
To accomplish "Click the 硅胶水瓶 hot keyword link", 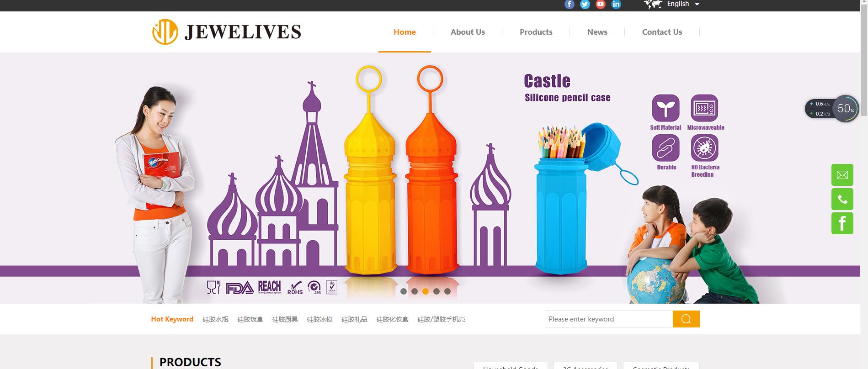I will pos(215,319).
